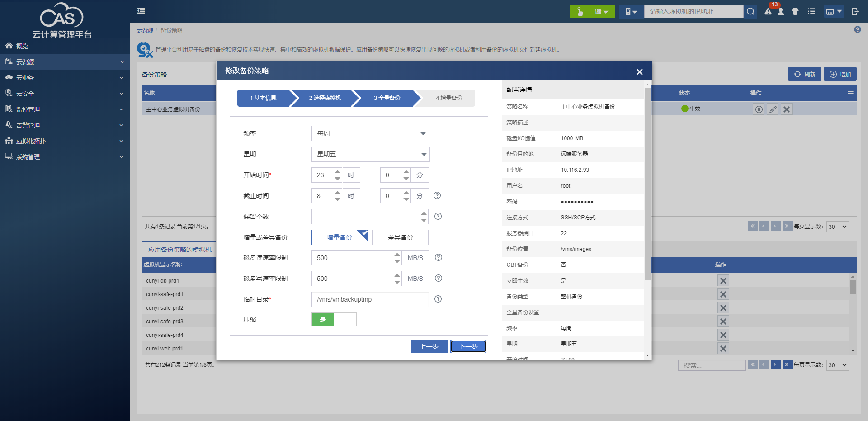Remove cunyi-safe-prd3 from the backup policy
Viewport: 868px width, 421px height.
click(x=723, y=322)
